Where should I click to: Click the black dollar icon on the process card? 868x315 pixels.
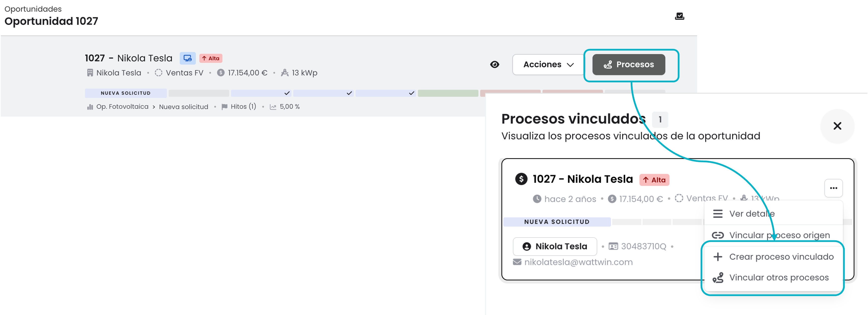point(521,179)
